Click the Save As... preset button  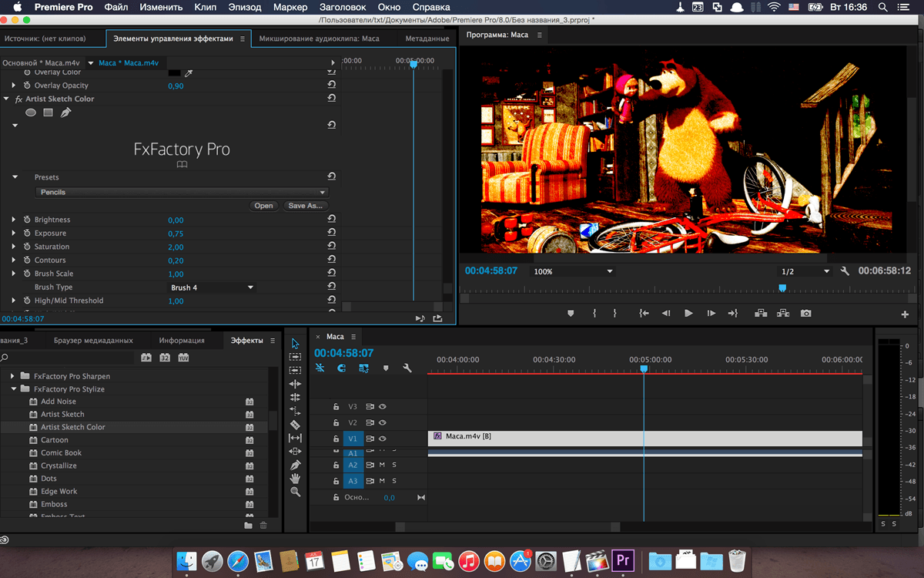click(x=306, y=206)
